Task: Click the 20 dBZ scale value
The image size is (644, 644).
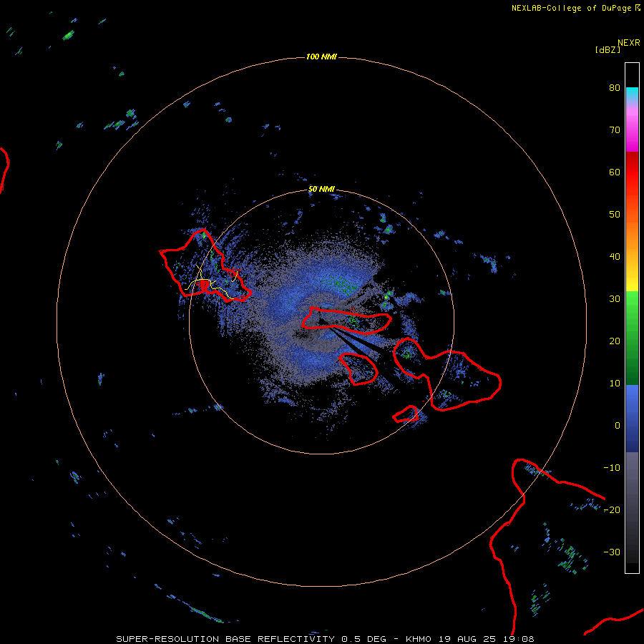Action: pos(615,341)
